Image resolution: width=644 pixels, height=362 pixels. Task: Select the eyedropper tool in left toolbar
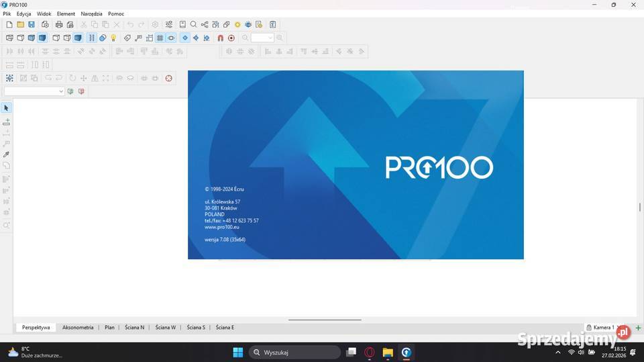click(x=6, y=154)
